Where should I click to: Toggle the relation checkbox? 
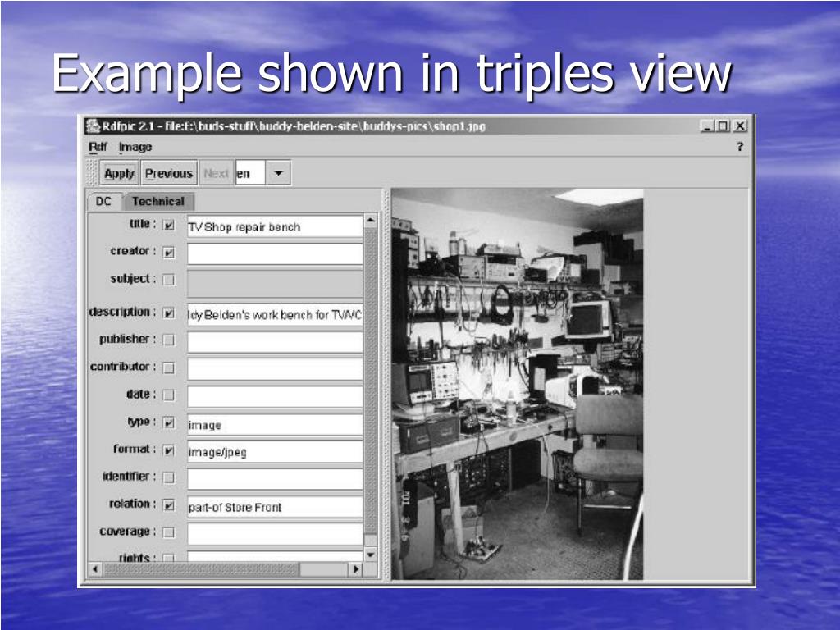[x=169, y=505]
